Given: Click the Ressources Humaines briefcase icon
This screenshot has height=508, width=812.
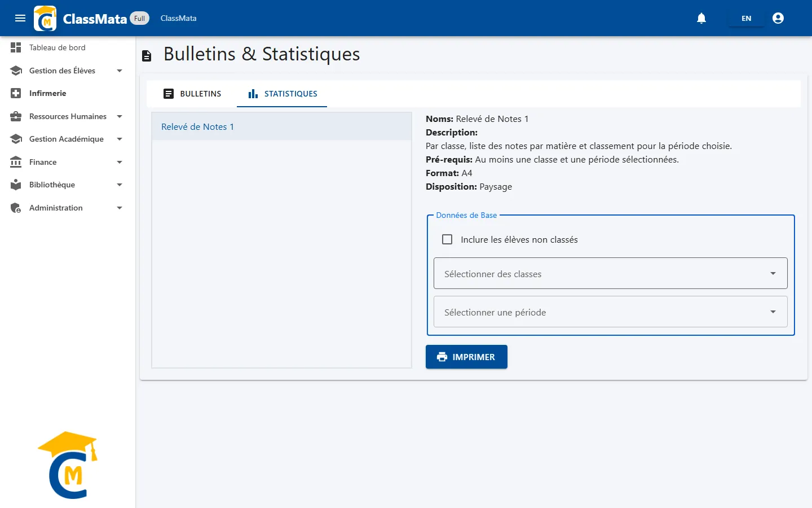Looking at the screenshot, I should point(16,116).
